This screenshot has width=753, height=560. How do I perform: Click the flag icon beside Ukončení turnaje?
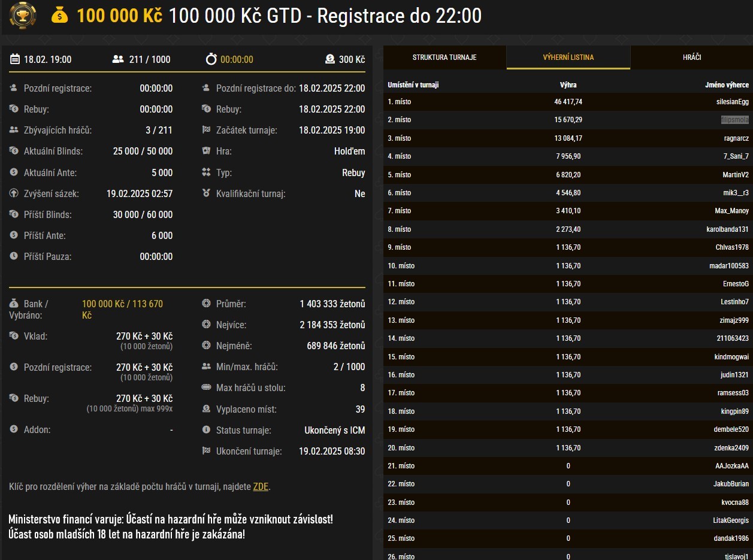pos(206,451)
